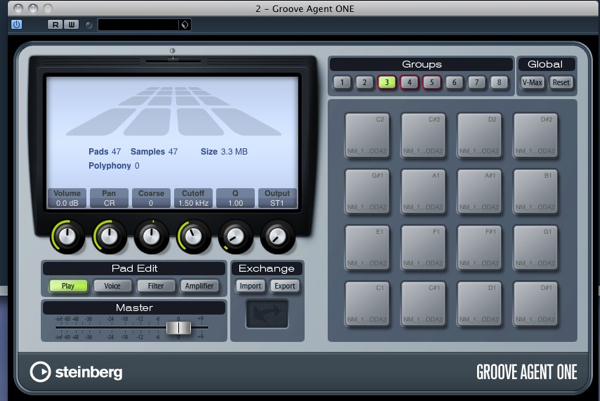Open the Filter pad edit tab
This screenshot has width=600, height=401.
coord(156,286)
